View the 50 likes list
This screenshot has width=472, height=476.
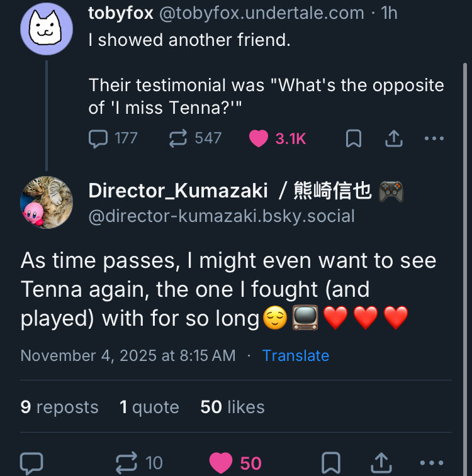click(232, 407)
